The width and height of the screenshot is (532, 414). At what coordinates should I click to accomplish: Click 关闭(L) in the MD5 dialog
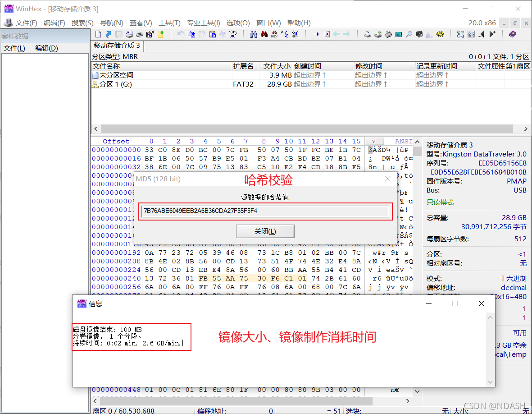[265, 231]
